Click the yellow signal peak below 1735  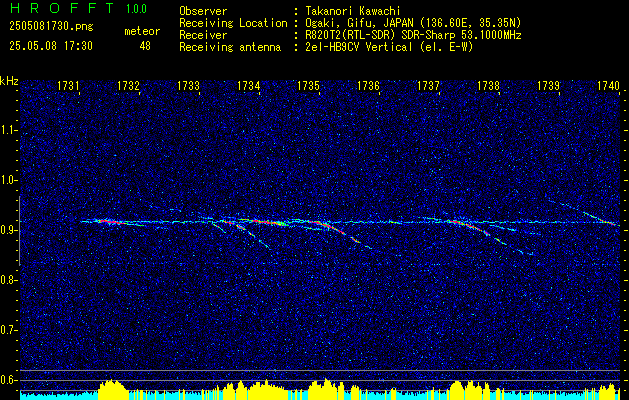pos(325,388)
